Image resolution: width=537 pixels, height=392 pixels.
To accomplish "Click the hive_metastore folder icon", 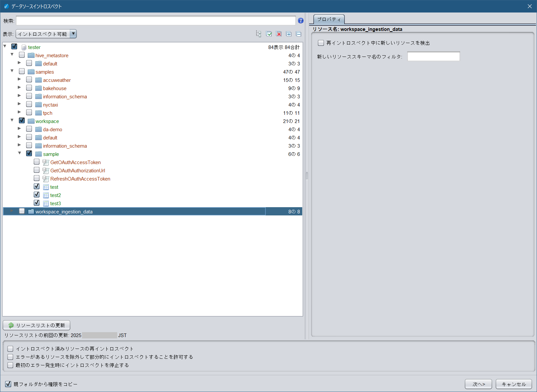I will 31,55.
